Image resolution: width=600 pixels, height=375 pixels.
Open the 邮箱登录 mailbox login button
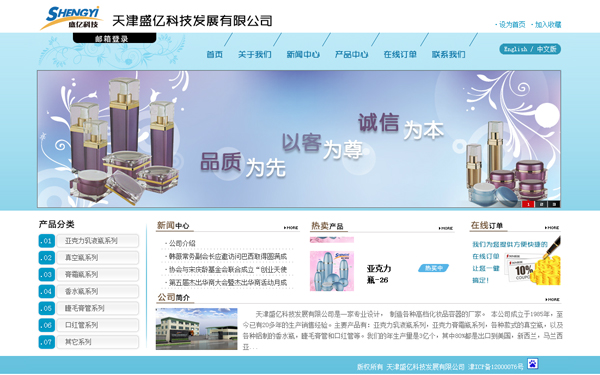(x=114, y=38)
